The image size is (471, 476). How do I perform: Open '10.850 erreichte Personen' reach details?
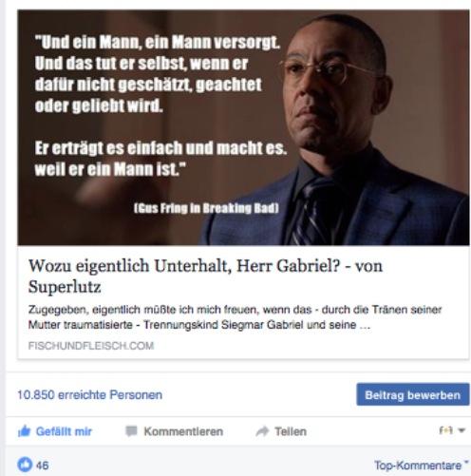pos(89,395)
